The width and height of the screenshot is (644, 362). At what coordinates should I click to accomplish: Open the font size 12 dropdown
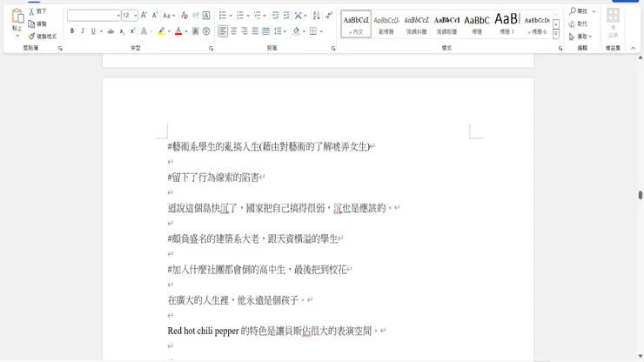(x=135, y=15)
